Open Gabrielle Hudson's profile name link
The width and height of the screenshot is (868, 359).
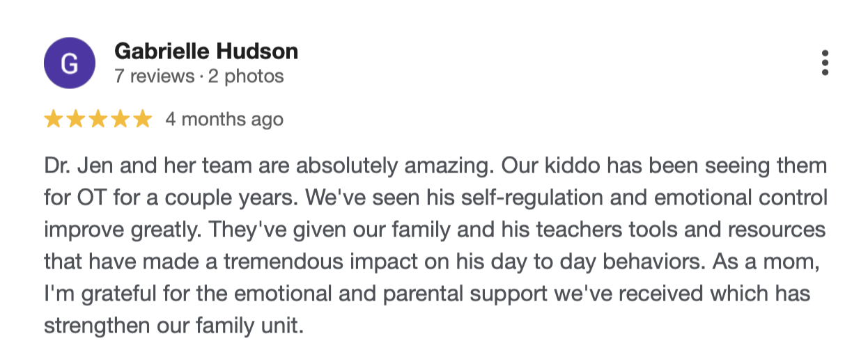206,51
